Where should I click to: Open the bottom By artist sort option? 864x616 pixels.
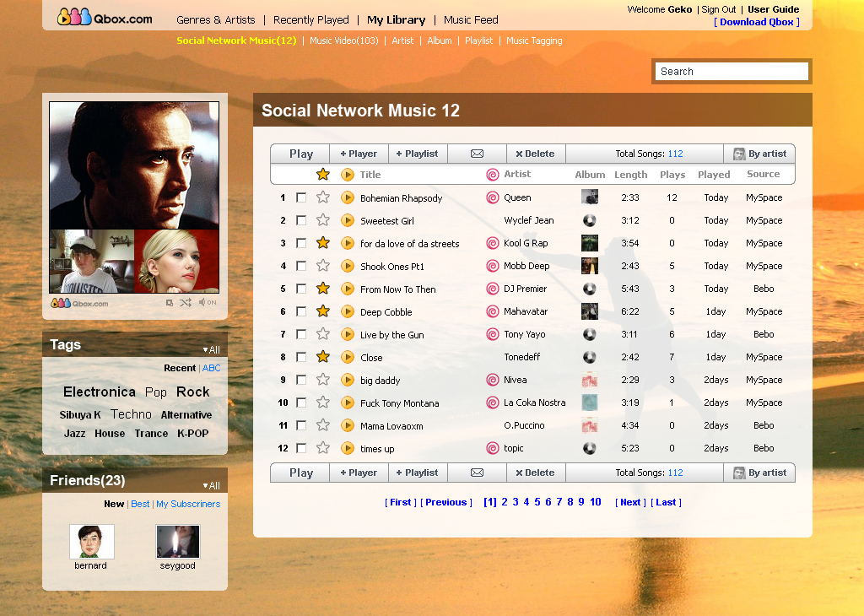[x=759, y=473]
